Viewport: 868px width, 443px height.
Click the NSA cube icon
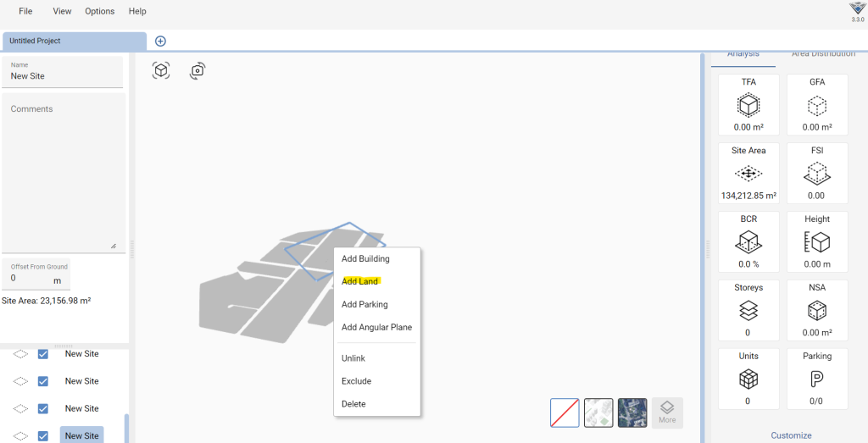coord(817,311)
